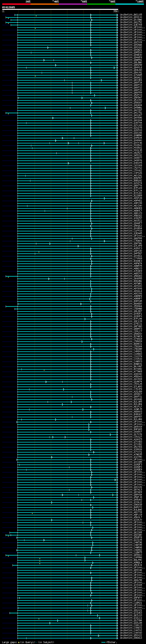This screenshot has height=644, width=146.
Task: Select the UniRef100_Q8W551 label
Action: click(x=131, y=60)
